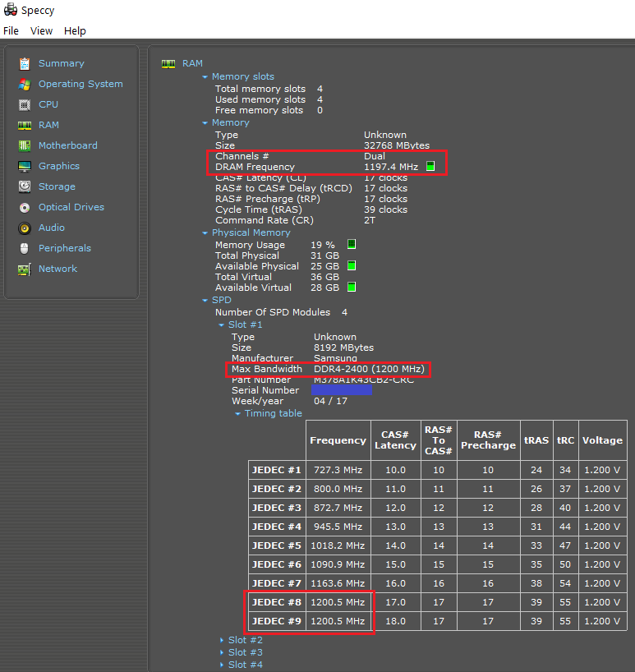Click the 727.3 MHz frequency cell
Image resolution: width=635 pixels, height=672 pixels.
click(x=338, y=470)
